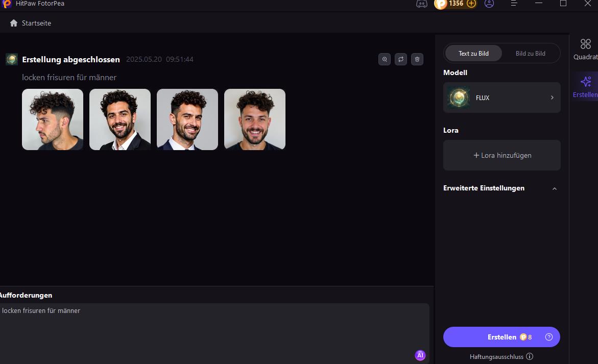The width and height of the screenshot is (598, 364).
Task: Open the hamburger menu in the titlebar
Action: pyautogui.click(x=514, y=4)
